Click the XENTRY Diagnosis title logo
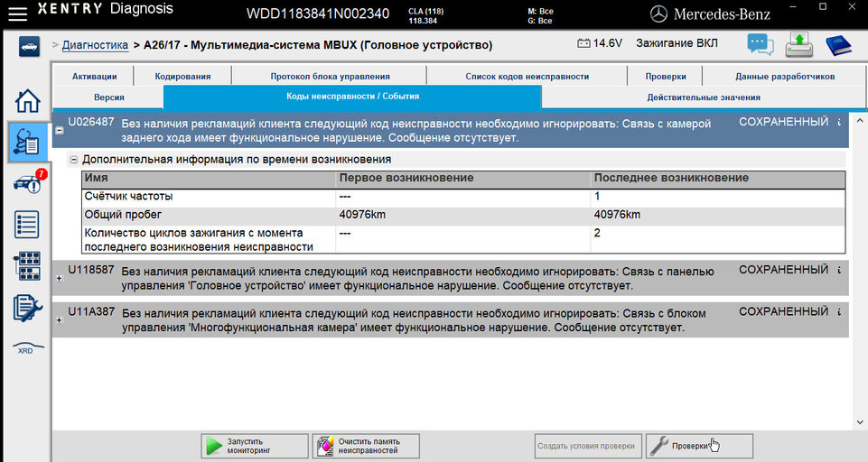The width and height of the screenshot is (868, 462). (105, 9)
